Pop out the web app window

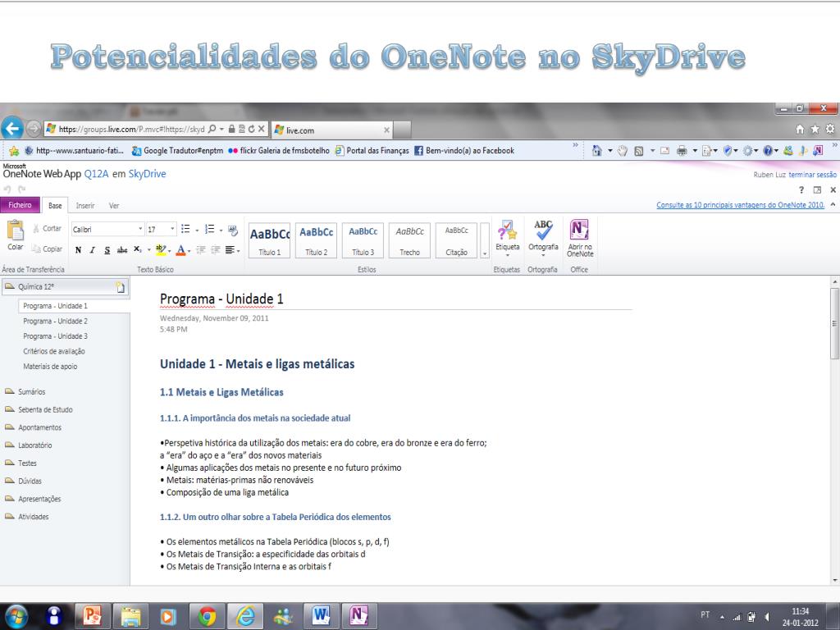tap(817, 189)
